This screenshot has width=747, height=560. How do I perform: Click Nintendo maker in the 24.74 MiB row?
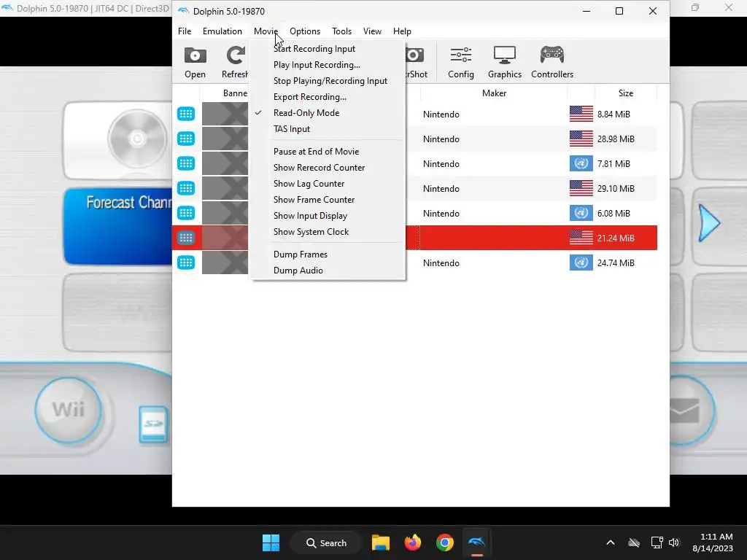coord(441,262)
